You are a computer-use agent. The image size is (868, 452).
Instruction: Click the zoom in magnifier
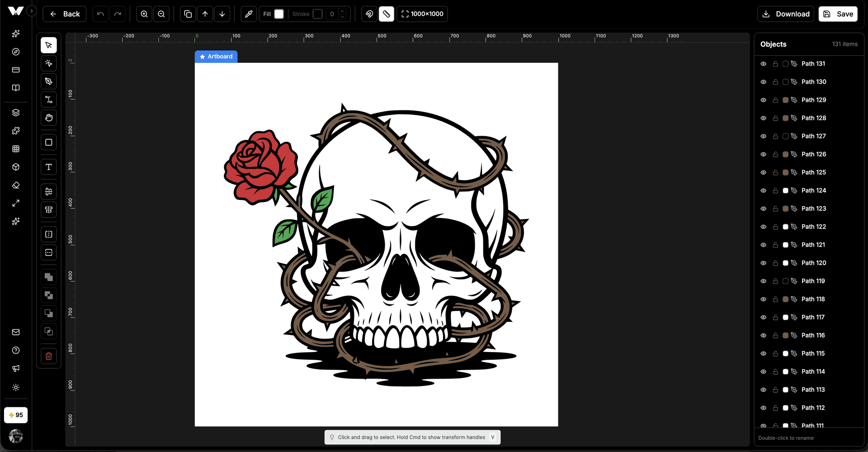pos(144,14)
